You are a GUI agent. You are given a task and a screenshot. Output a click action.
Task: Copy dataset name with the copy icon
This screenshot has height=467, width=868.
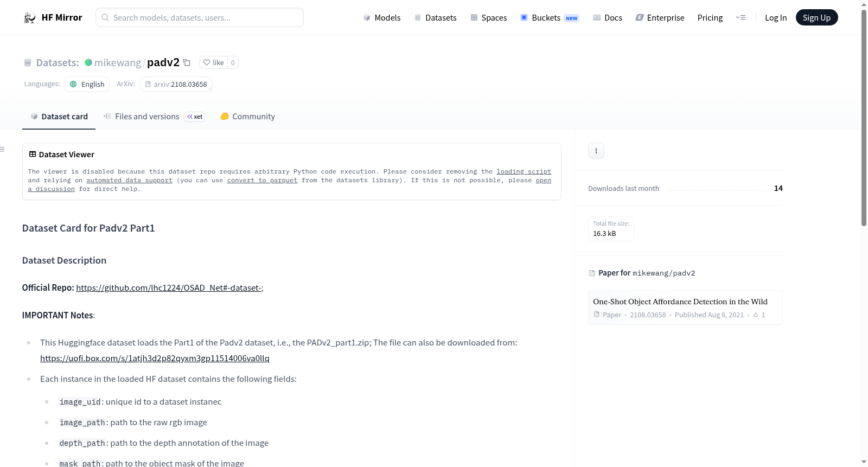coord(187,62)
